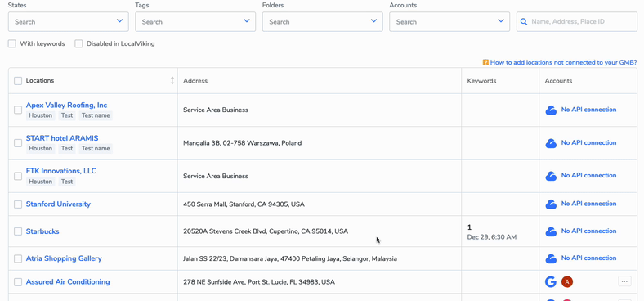Viewport: 644px width, 301px height.
Task: Click the red 'A' account avatar
Action: (x=567, y=281)
